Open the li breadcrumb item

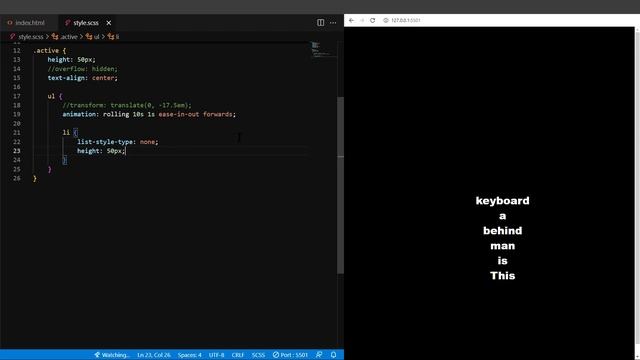tap(114, 37)
